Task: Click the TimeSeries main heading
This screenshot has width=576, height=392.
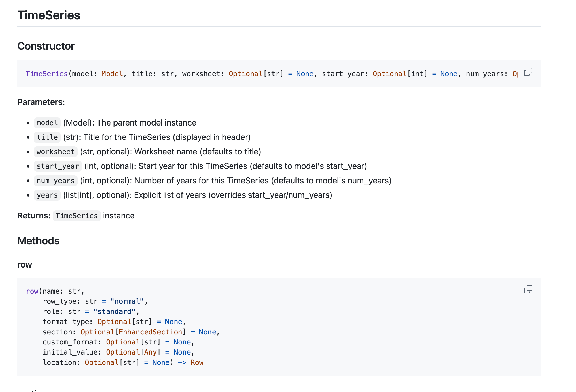Action: coord(49,15)
